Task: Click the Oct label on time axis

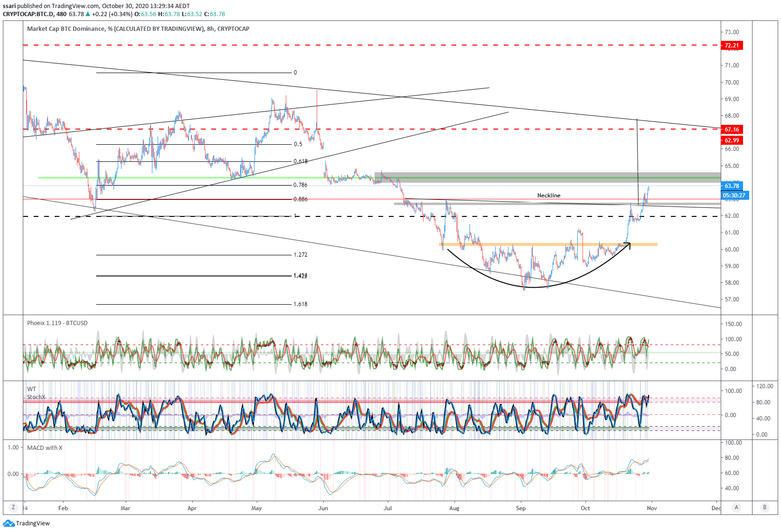Action: pos(585,508)
